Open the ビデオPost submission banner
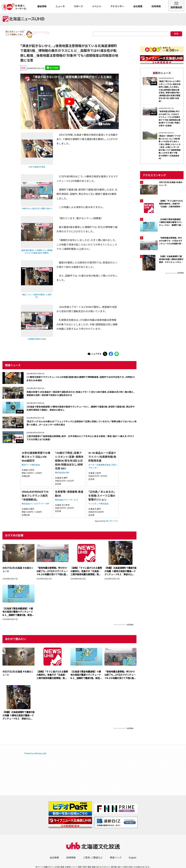 [x=70, y=808]
